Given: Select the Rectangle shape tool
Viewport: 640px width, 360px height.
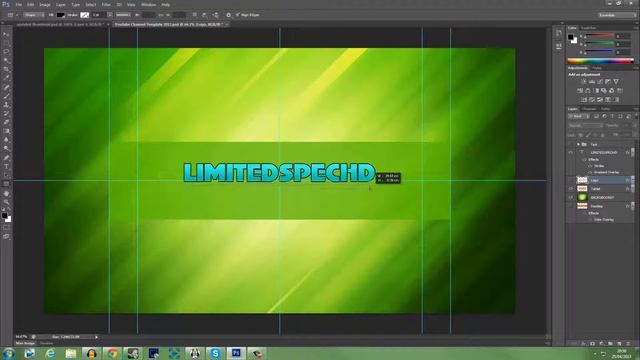Looking at the screenshot, I should click(x=6, y=184).
